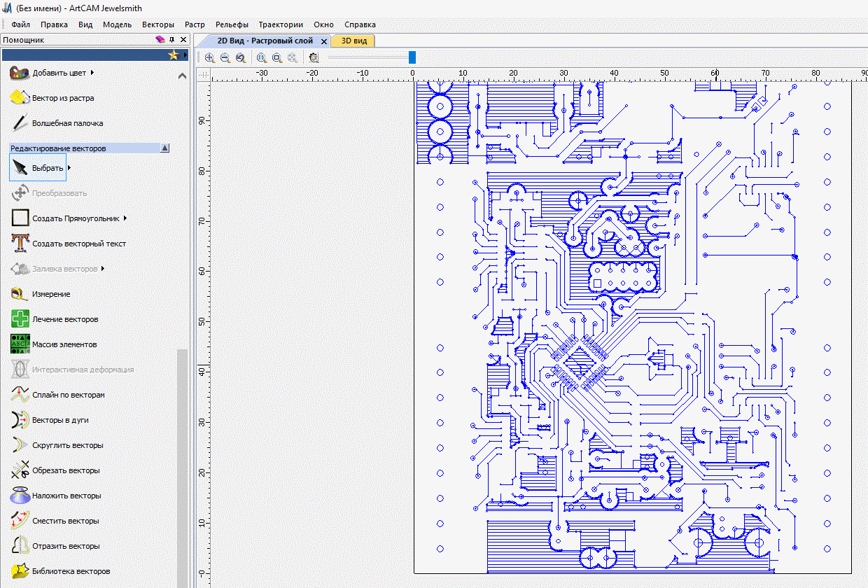Screen dimensions: 868x588
Task: Click the Zoom Out magnifier icon
Action: pos(225,58)
